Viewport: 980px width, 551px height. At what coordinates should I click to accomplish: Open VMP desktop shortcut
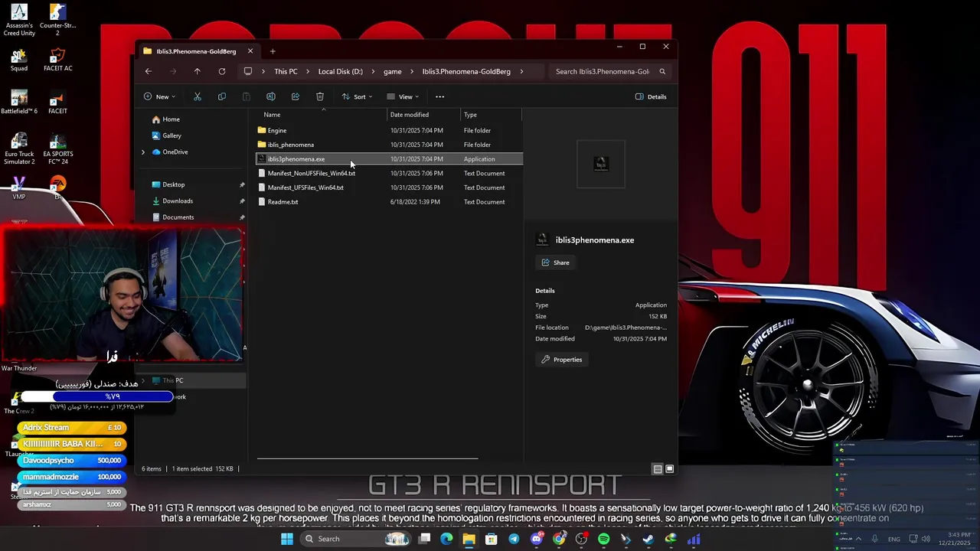pyautogui.click(x=19, y=188)
